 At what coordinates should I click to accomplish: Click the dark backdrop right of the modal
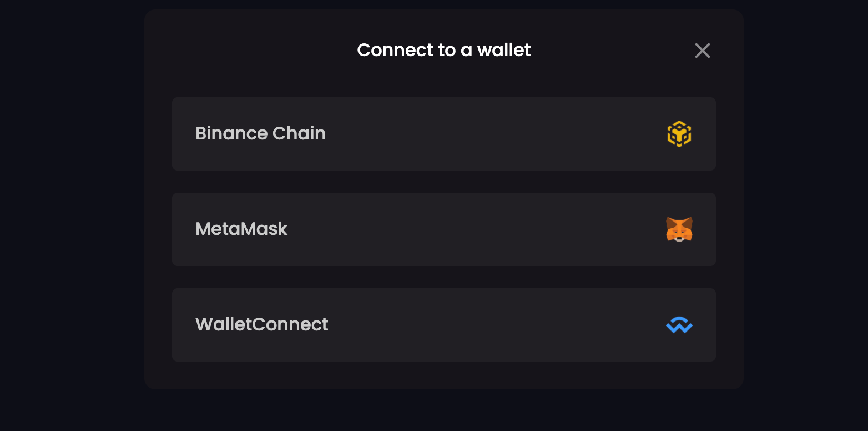805,215
